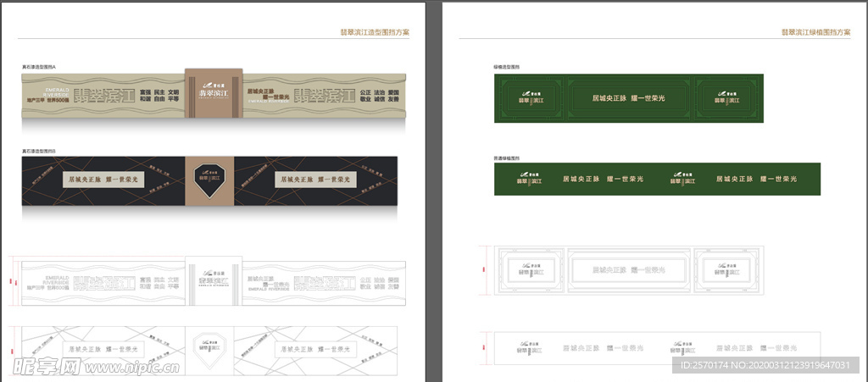Click the last slogan on the plain green fence
Viewport: 868px width, 382px height.
coord(756,179)
